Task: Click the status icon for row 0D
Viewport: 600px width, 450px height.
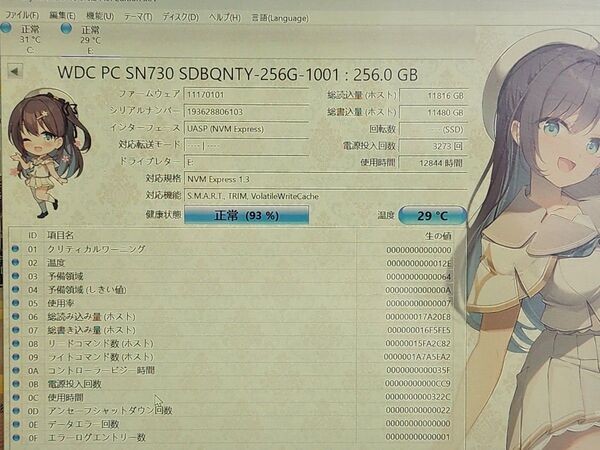Action: (x=15, y=411)
